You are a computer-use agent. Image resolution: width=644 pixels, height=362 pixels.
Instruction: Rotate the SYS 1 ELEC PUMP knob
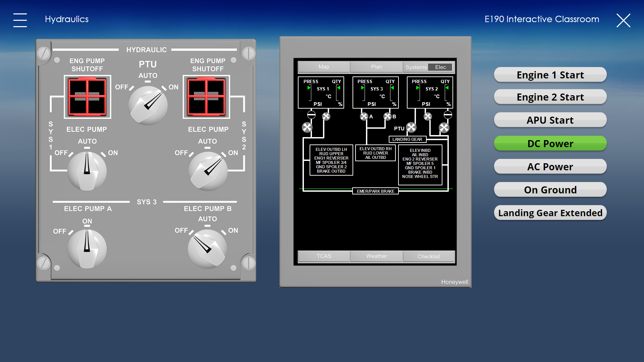tap(87, 171)
